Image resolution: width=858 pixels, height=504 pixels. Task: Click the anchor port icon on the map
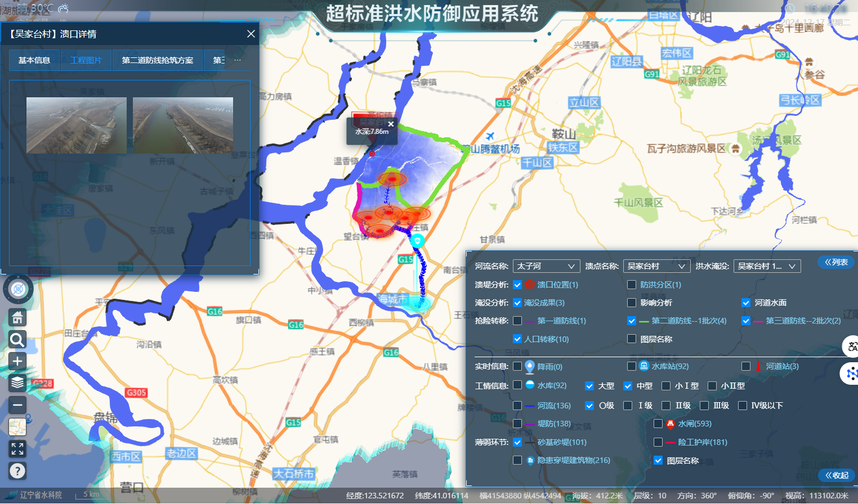click(29, 418)
